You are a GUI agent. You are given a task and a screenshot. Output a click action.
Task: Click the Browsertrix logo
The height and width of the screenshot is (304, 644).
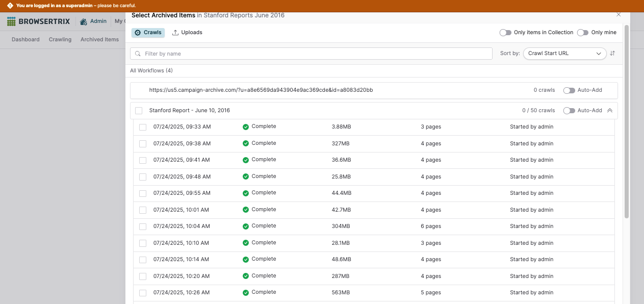(39, 22)
